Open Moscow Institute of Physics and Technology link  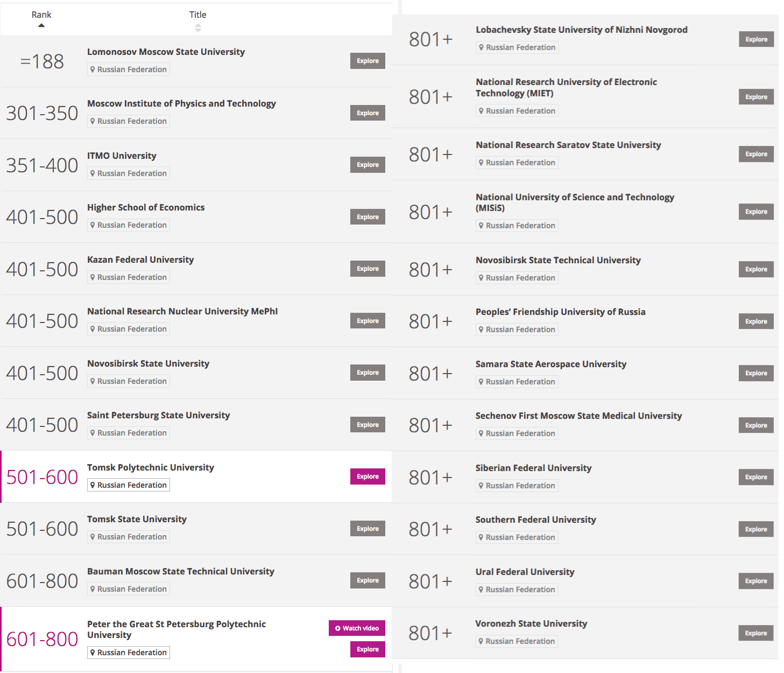coord(181,103)
